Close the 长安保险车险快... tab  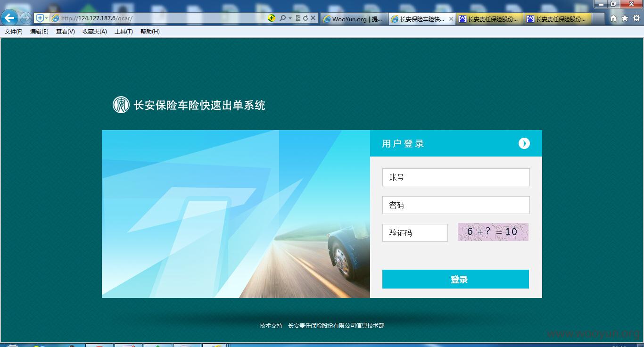pos(451,19)
